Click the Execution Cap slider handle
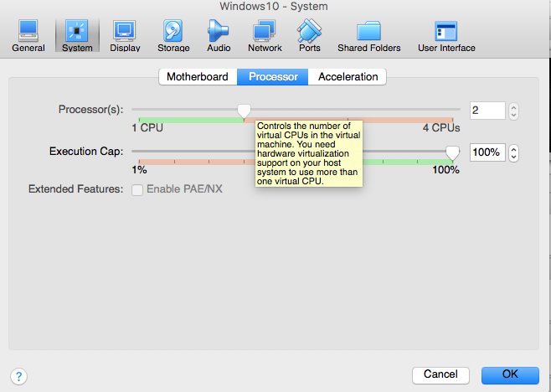This screenshot has width=551, height=392. [452, 152]
